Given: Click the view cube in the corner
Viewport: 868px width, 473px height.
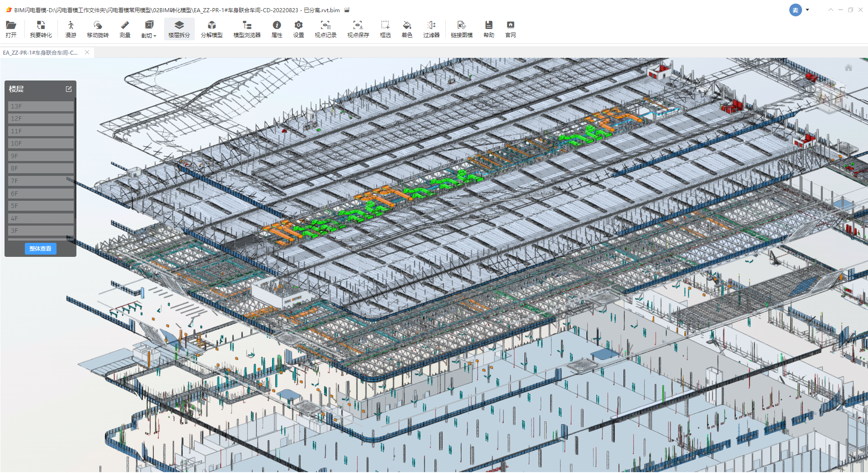Looking at the screenshot, I should (831, 97).
